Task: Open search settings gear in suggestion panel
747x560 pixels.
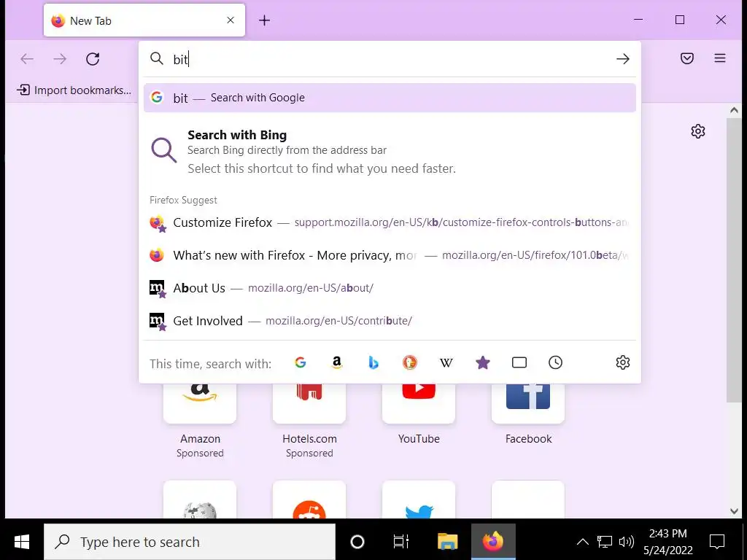Action: click(x=623, y=363)
